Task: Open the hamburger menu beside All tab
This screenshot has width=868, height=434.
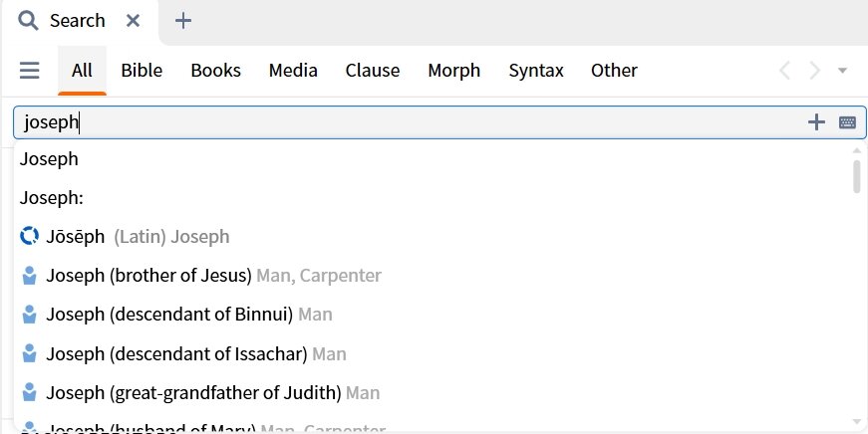Action: point(29,71)
